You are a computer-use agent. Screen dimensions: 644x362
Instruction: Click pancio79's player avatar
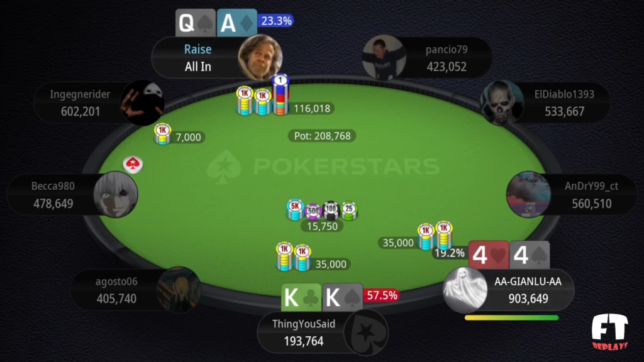pyautogui.click(x=384, y=57)
